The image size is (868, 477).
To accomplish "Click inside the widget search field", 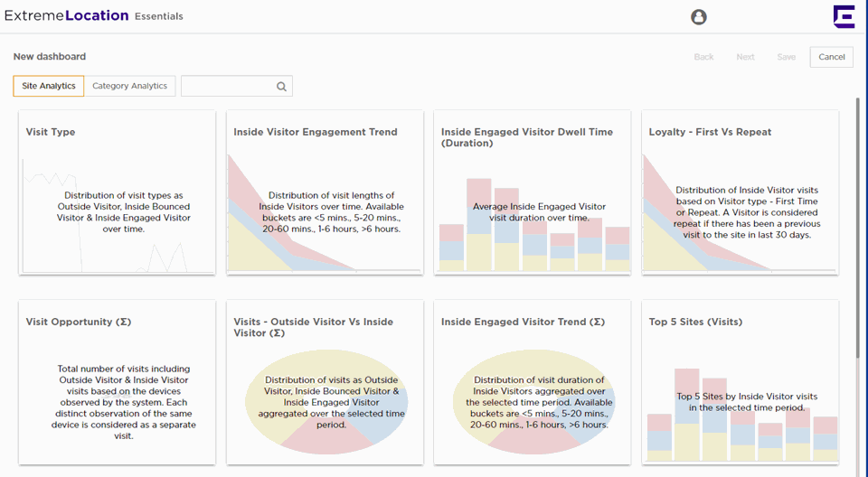I will point(228,87).
